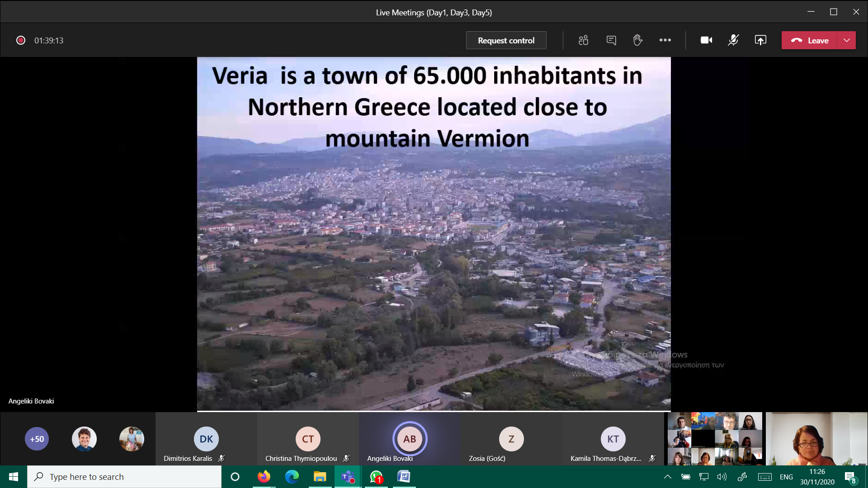
Task: Switch to the Firefox taskbar icon
Action: (264, 477)
